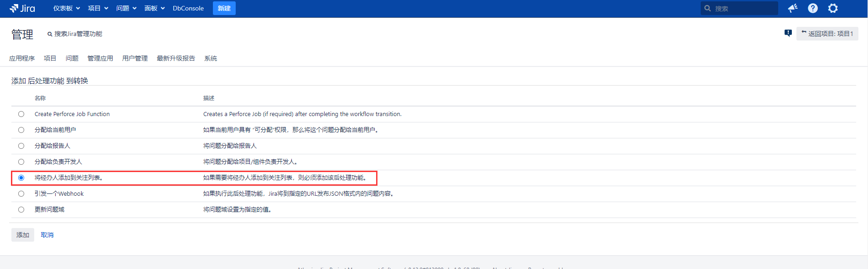Open the settings gear icon
The width and height of the screenshot is (868, 269).
click(833, 8)
